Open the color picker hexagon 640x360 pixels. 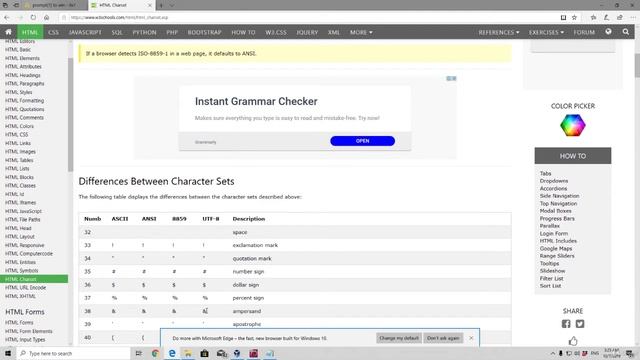point(573,125)
